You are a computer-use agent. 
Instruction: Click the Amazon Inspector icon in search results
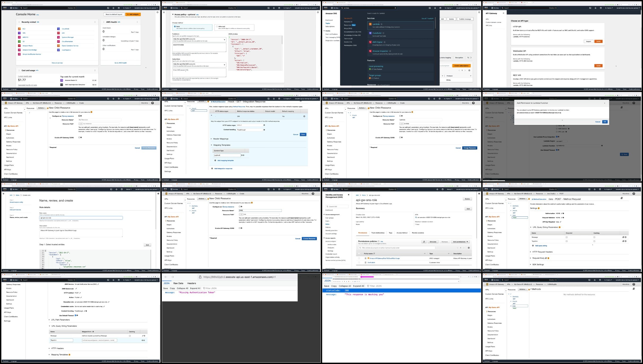pos(370,51)
